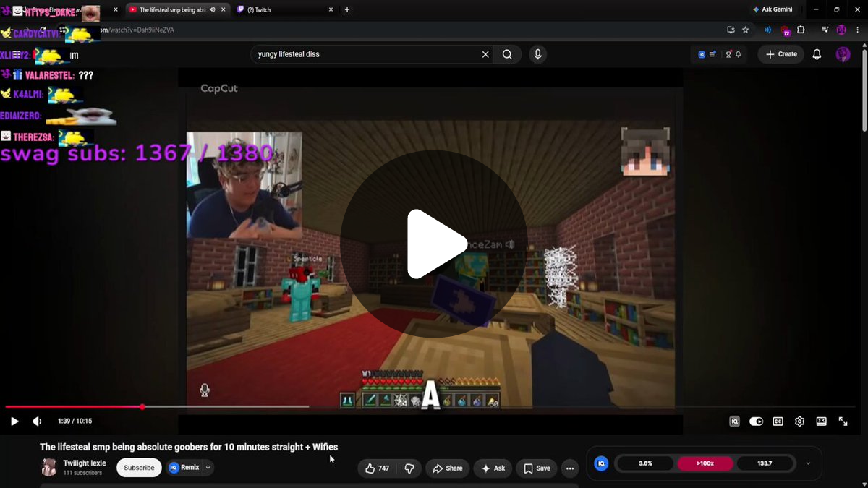Expand the Remix dropdown chevron

[208, 468]
